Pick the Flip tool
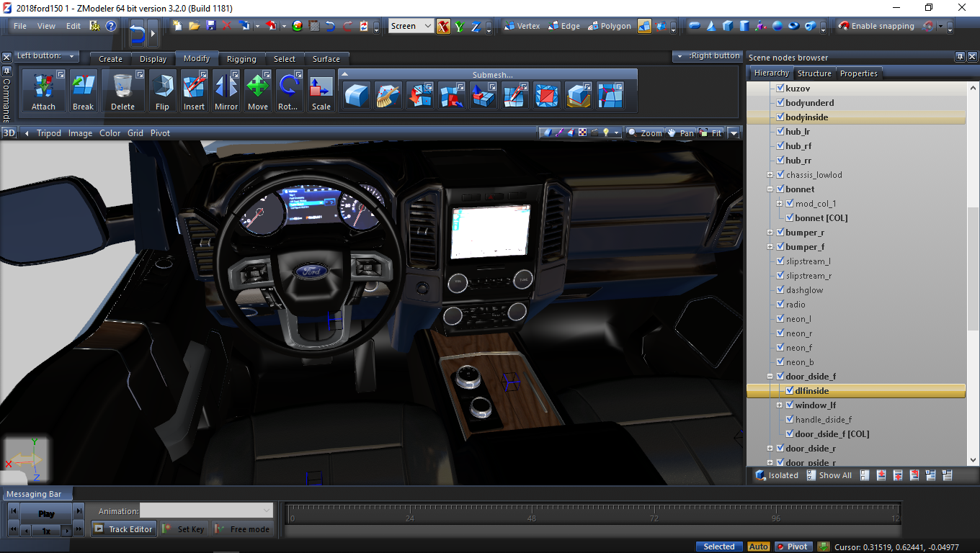The image size is (980, 553). 162,90
